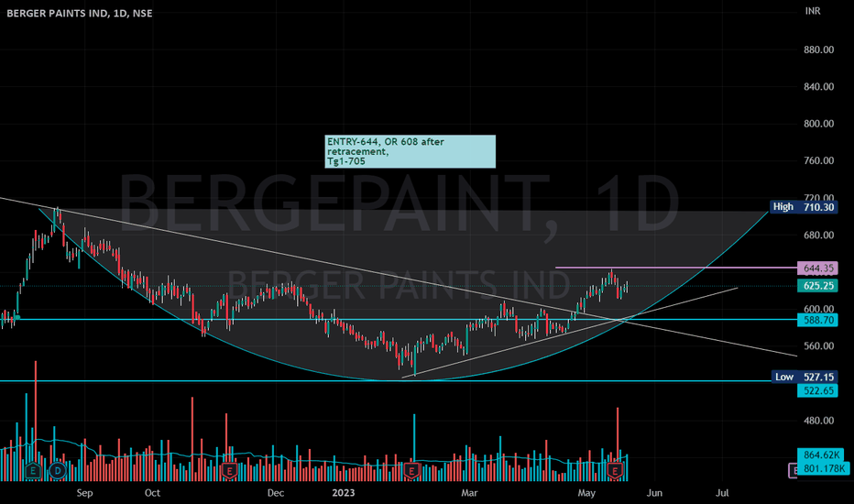Click the dividend D marker
Viewport: 854px width, 504px height.
[x=58, y=470]
